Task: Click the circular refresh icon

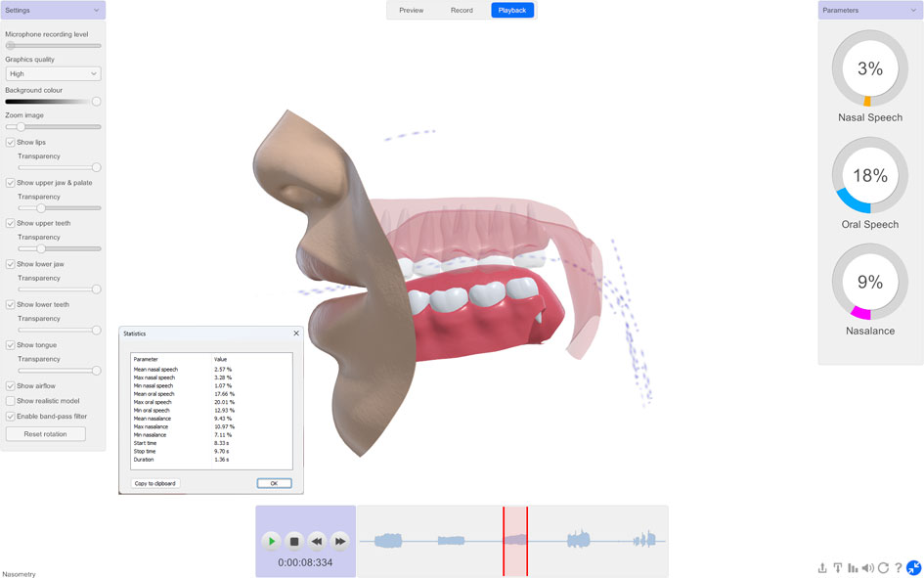Action: click(x=883, y=568)
